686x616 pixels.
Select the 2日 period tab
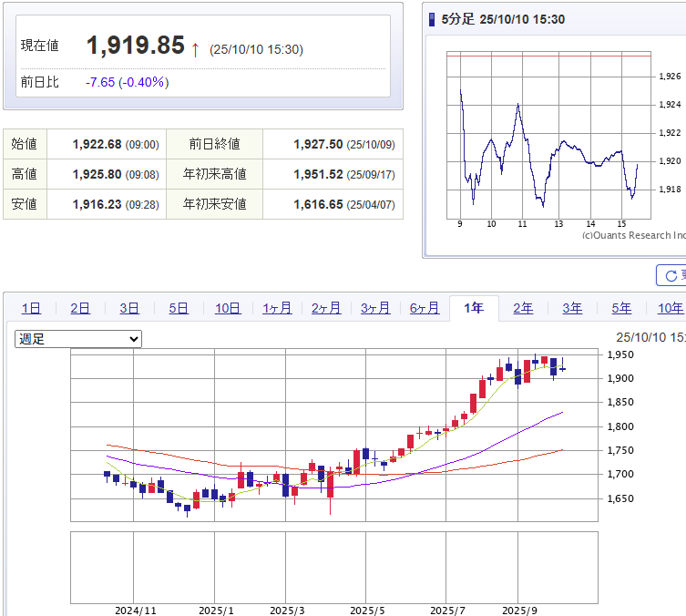tap(80, 308)
